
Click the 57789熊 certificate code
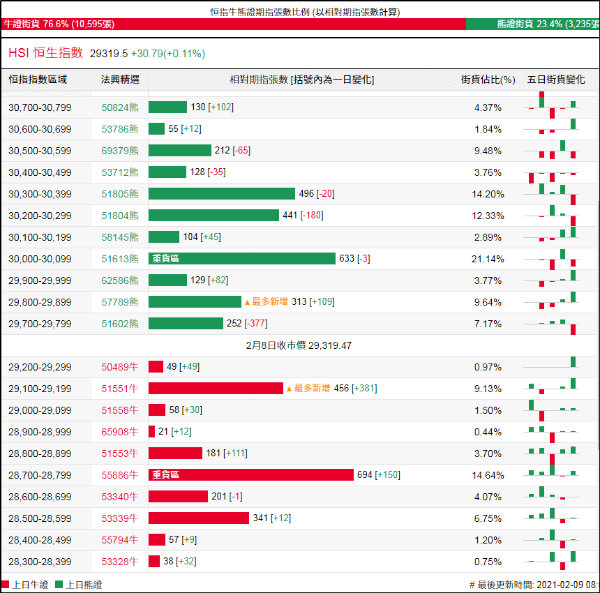point(120,302)
